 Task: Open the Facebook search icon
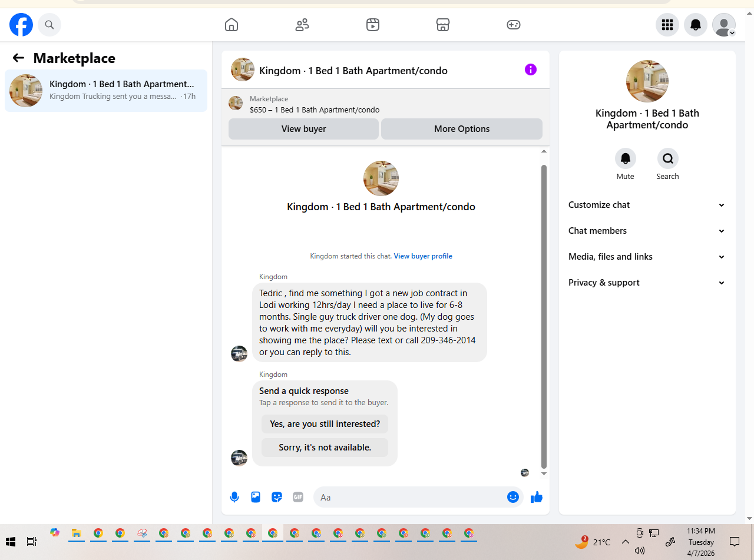(49, 25)
